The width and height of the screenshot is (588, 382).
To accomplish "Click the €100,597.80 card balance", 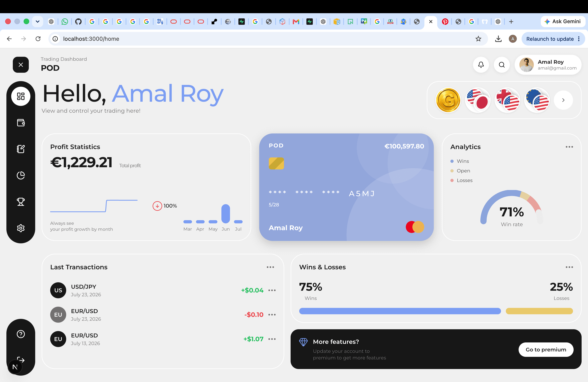I will coord(404,146).
